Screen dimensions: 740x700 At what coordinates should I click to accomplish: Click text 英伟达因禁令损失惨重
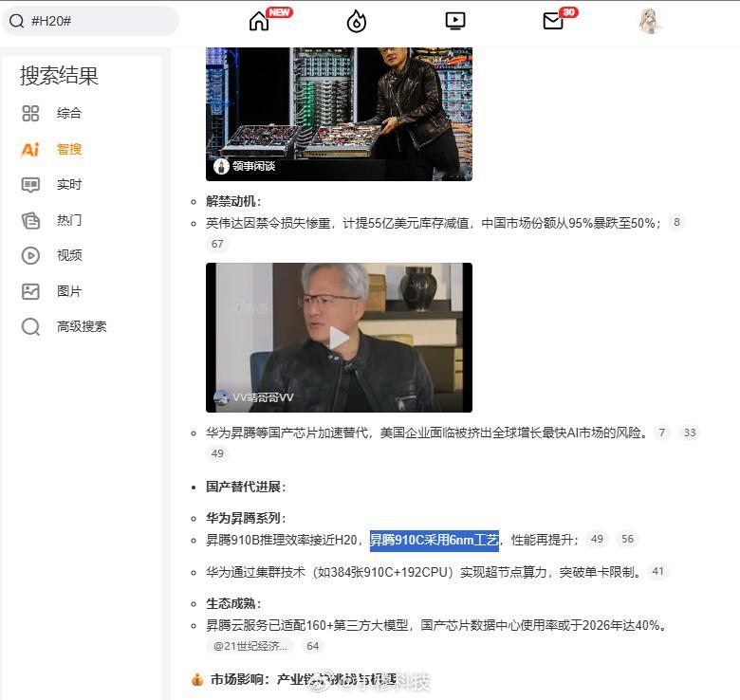click(268, 223)
